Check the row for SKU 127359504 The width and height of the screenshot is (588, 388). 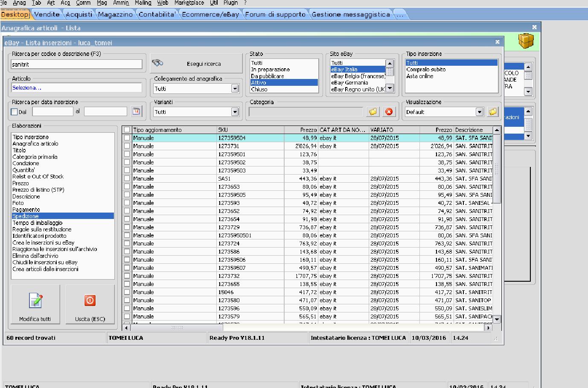[x=127, y=138]
